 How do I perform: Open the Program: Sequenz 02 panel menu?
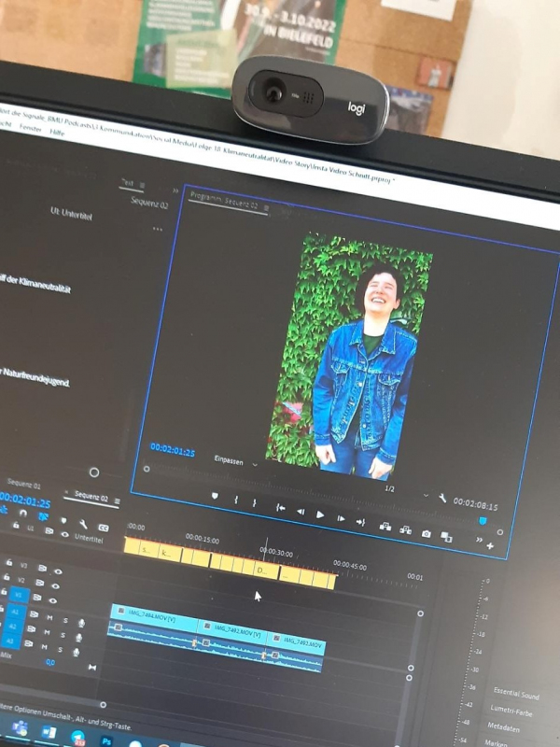[x=266, y=208]
